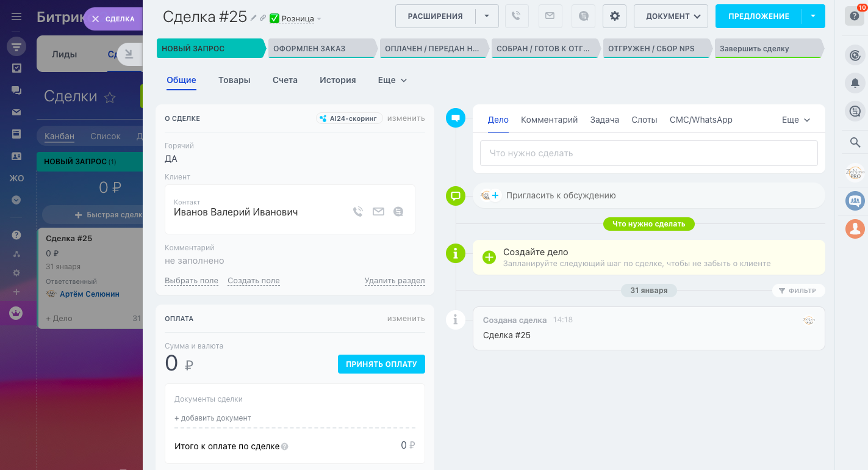Click the Что нужно сделать input field
The height and width of the screenshot is (470, 868).
click(x=648, y=153)
